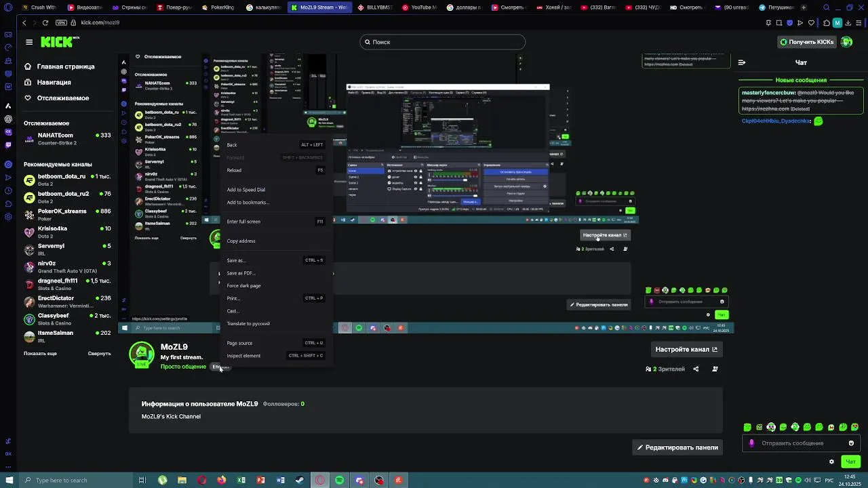Choose Save as PDF in context menu
The image size is (868, 488).
[x=275, y=272]
